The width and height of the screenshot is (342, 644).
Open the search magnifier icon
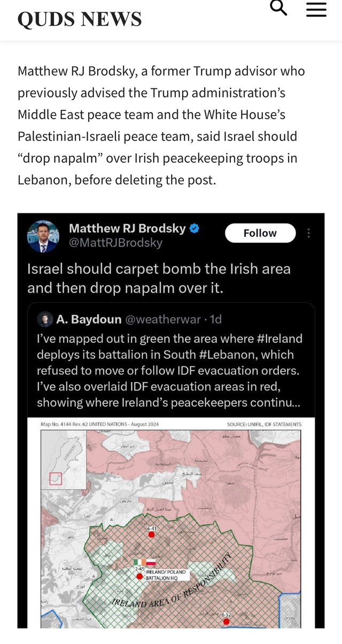(278, 9)
